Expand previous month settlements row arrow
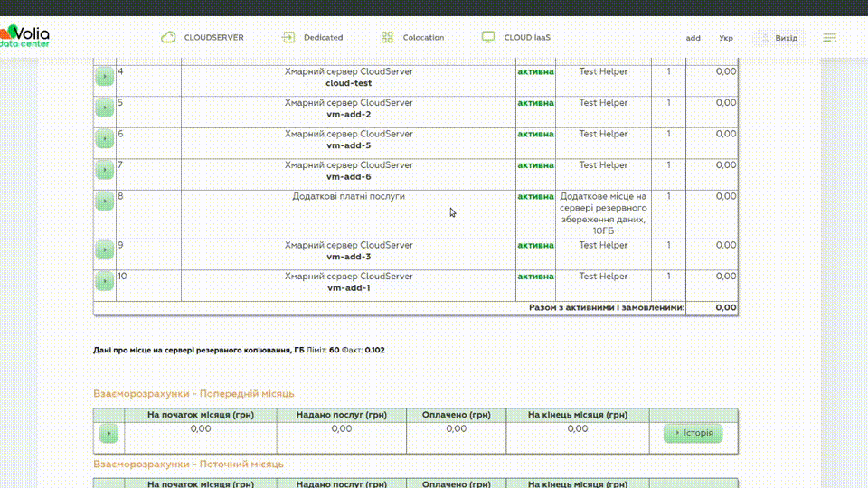 coord(108,434)
